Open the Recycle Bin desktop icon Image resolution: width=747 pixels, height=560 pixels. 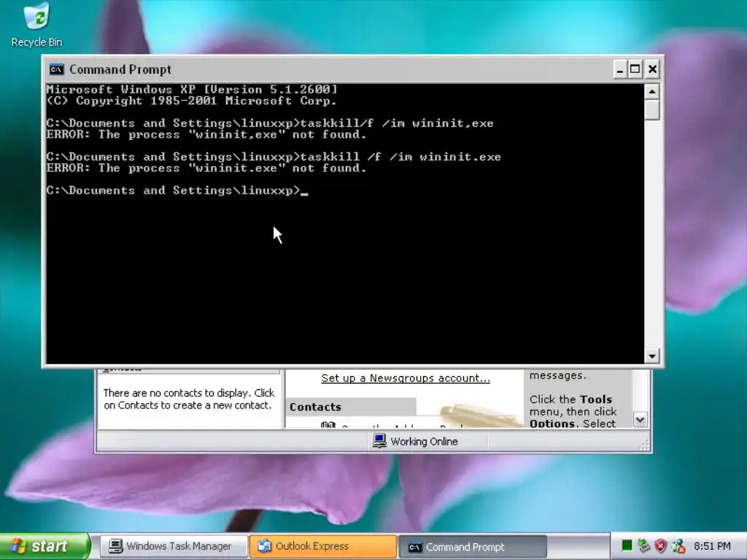(x=36, y=25)
